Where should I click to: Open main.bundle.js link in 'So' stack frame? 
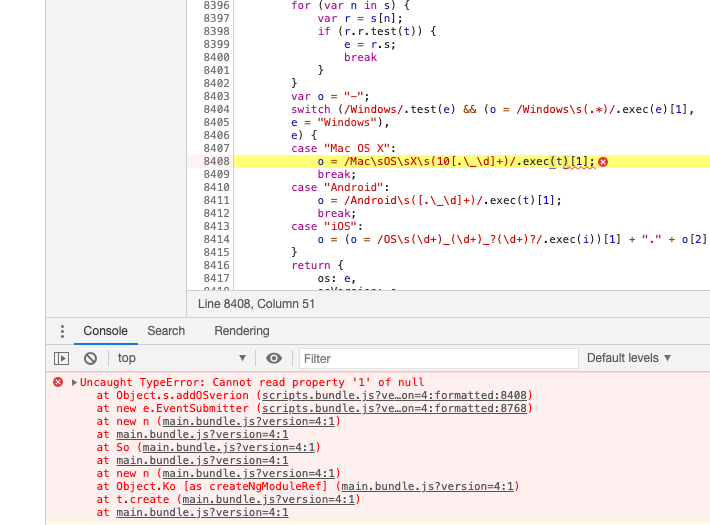point(229,448)
